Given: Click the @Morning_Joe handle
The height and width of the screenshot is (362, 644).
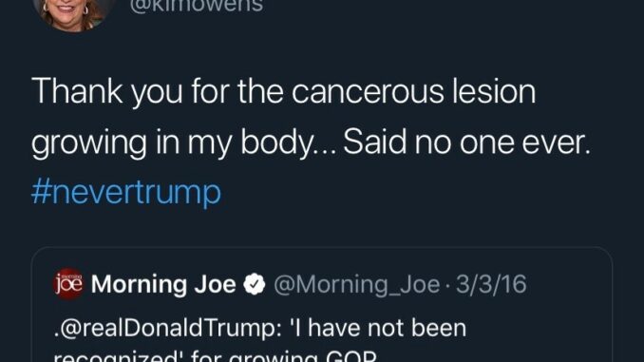Looking at the screenshot, I should click(356, 285).
